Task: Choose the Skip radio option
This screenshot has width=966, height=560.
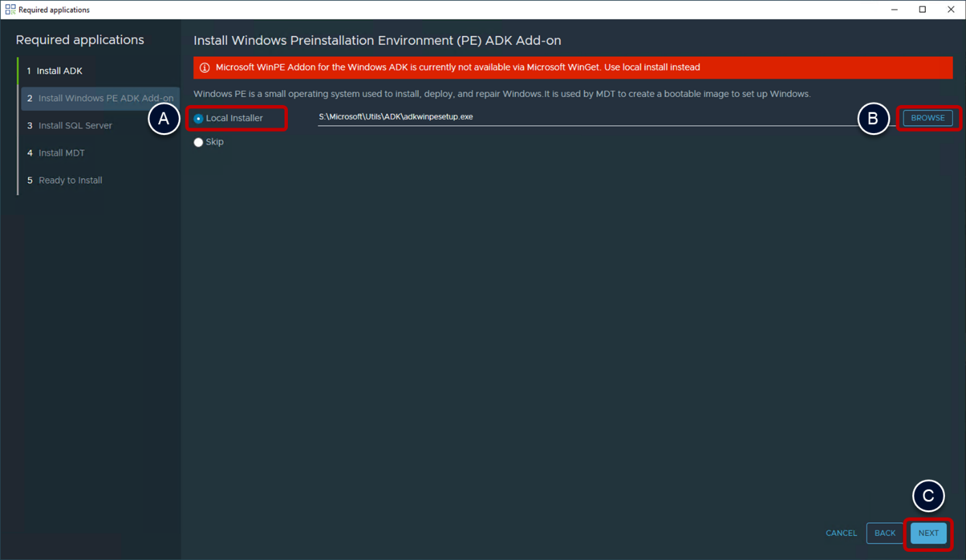Action: (x=199, y=143)
